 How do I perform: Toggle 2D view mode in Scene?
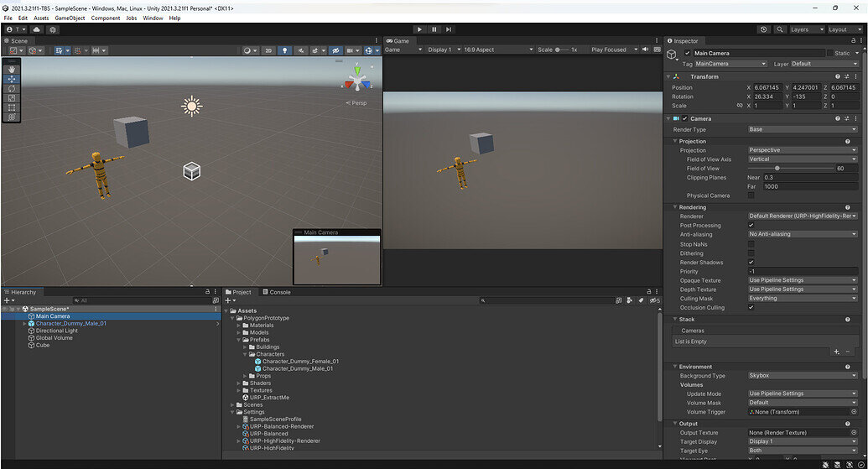[268, 50]
